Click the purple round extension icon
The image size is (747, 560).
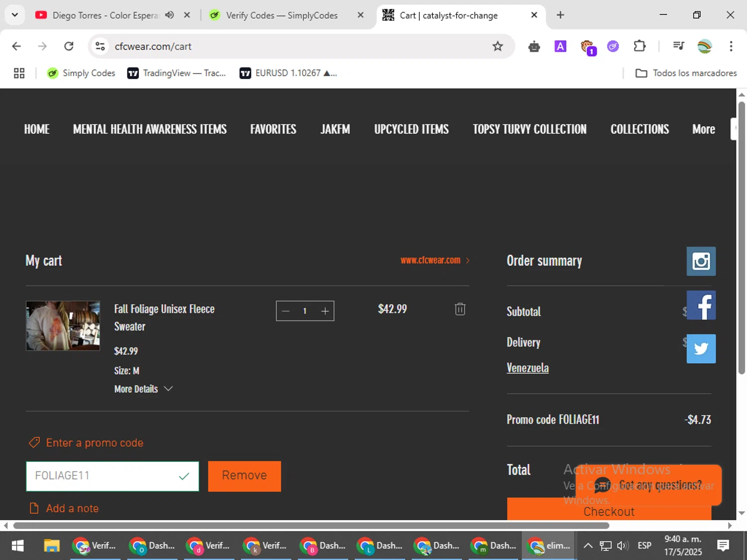point(613,46)
